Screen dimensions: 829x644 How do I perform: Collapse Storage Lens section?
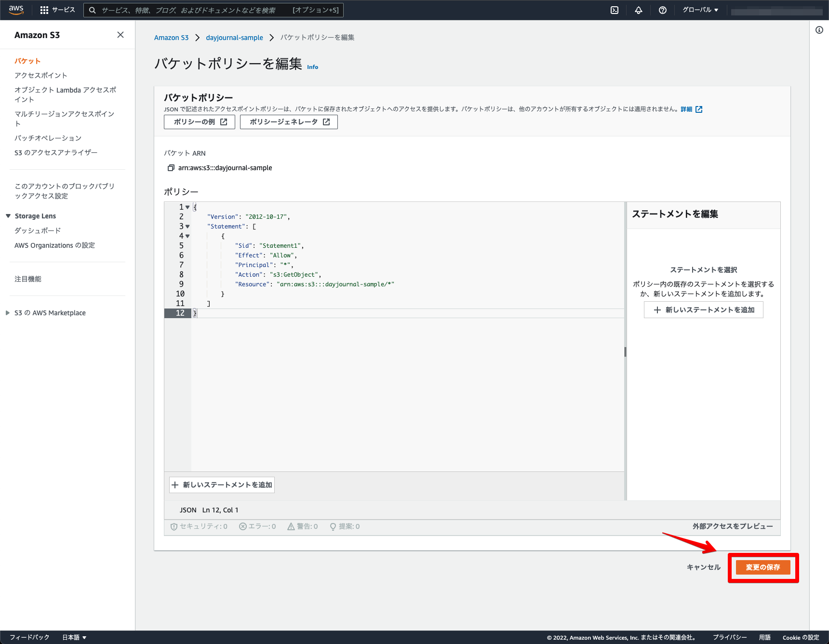pyautogui.click(x=8, y=216)
